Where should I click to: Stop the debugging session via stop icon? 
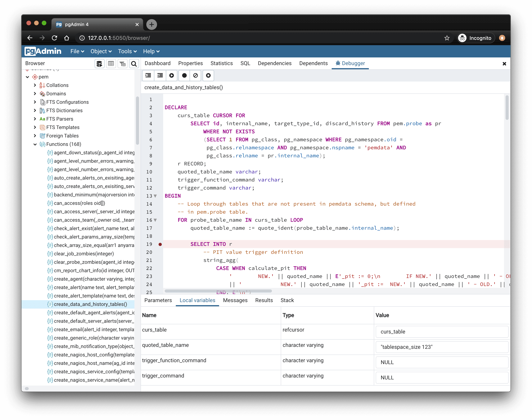(x=208, y=75)
